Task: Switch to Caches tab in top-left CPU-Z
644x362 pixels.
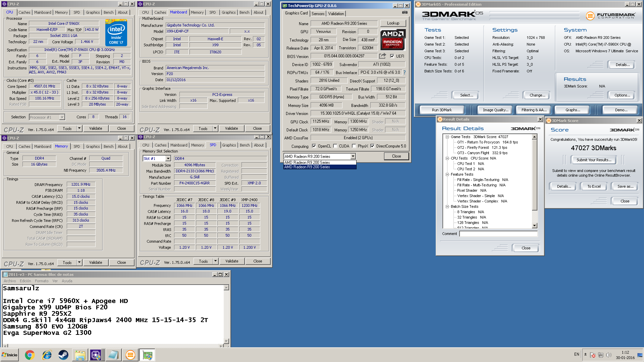Action: 24,12
